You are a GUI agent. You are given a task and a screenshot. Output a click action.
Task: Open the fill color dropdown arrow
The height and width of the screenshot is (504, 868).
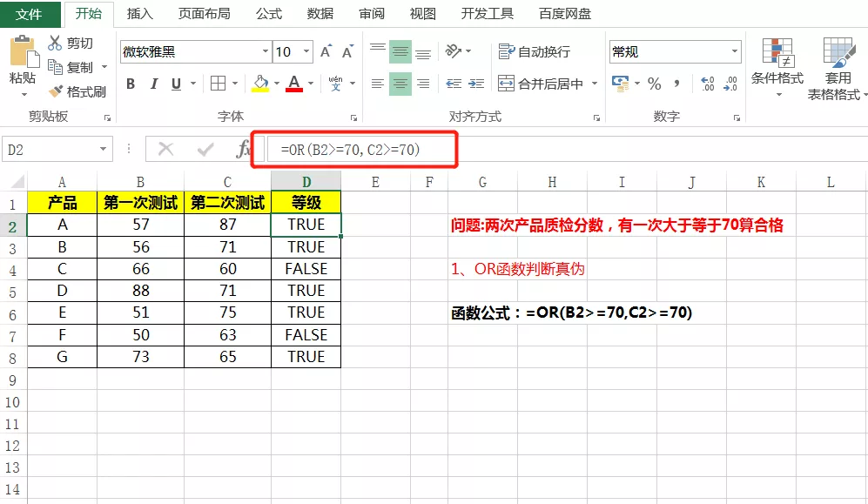tap(276, 84)
